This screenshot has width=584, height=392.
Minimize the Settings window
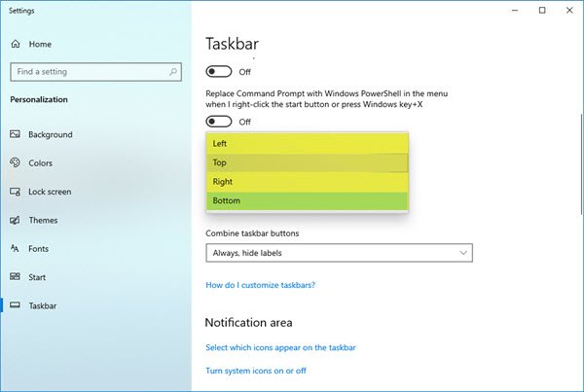(515, 11)
